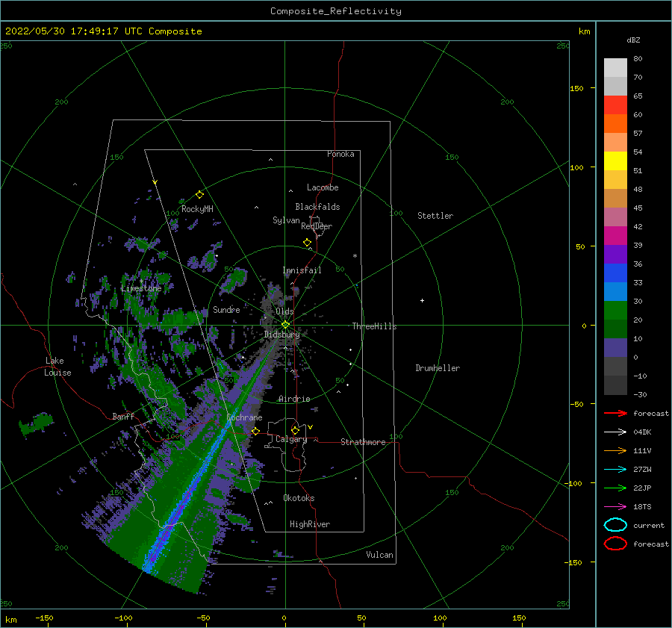Click the Ponoka label
Screen dimensions: 672x628
tap(340, 154)
